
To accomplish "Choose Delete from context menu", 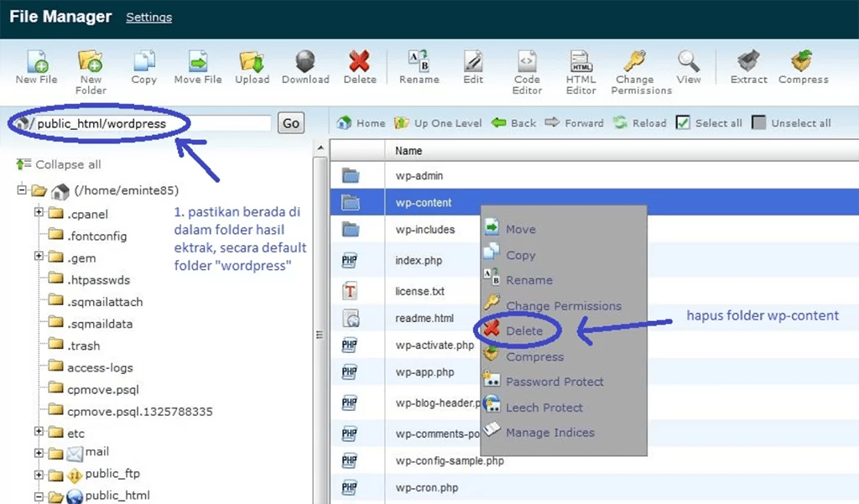I will [513, 331].
